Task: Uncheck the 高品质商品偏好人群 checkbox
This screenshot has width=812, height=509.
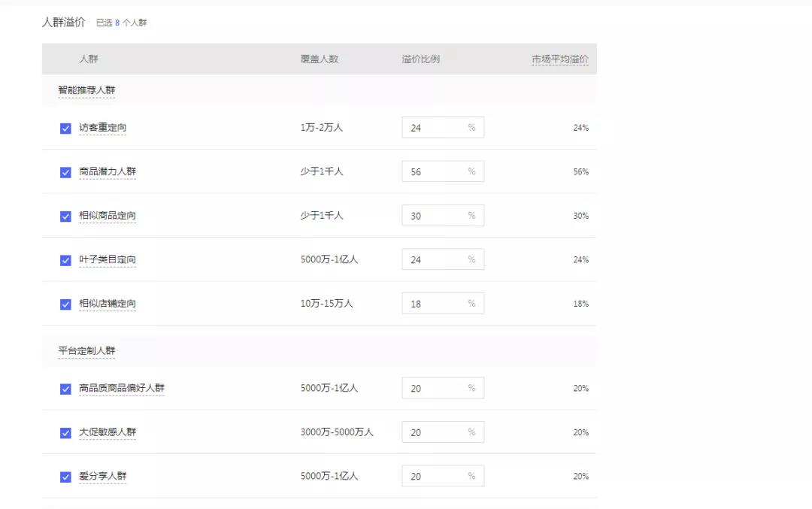Action: point(65,389)
